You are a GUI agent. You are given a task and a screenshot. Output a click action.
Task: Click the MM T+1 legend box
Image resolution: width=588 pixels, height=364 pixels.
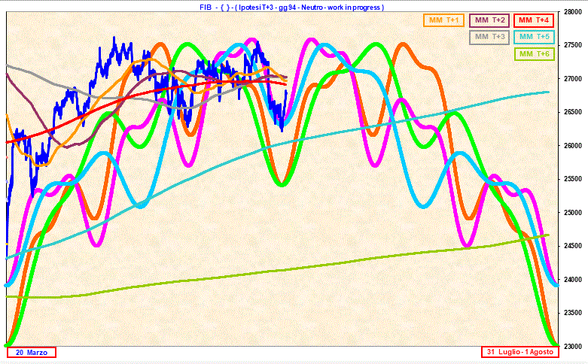443,20
